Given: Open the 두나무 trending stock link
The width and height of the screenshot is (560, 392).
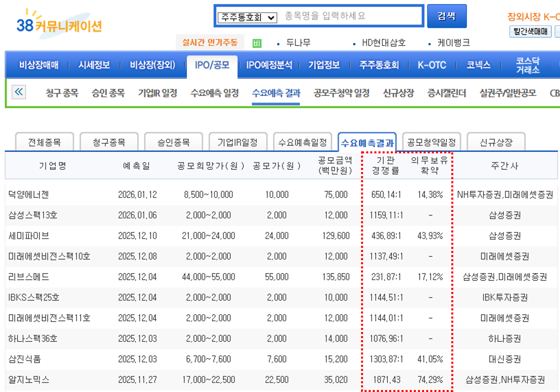Looking at the screenshot, I should (298, 43).
